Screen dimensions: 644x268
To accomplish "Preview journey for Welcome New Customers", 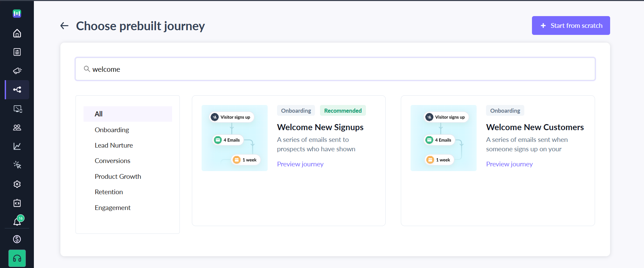I will [509, 164].
